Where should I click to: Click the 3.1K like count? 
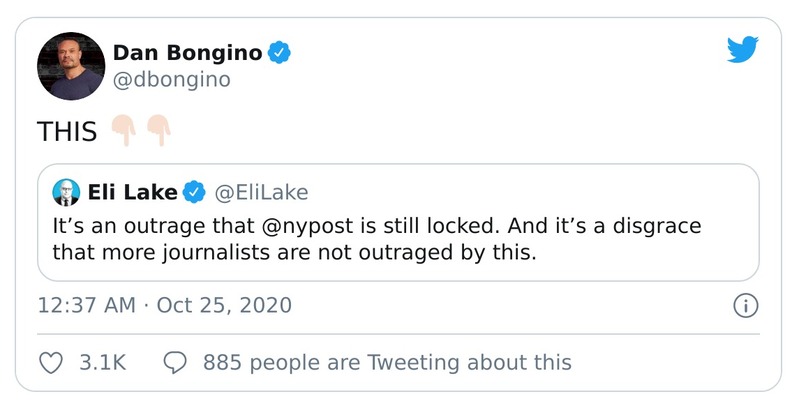102,362
